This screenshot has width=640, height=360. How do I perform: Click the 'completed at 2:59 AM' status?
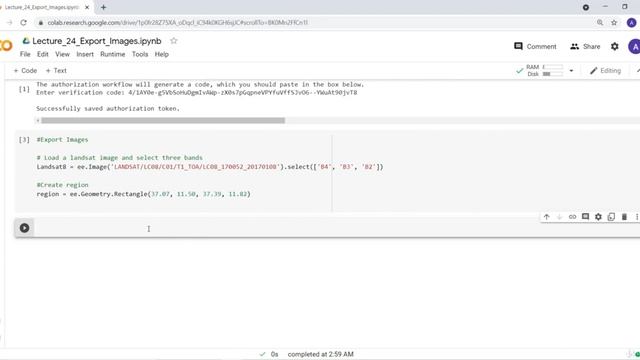click(320, 354)
